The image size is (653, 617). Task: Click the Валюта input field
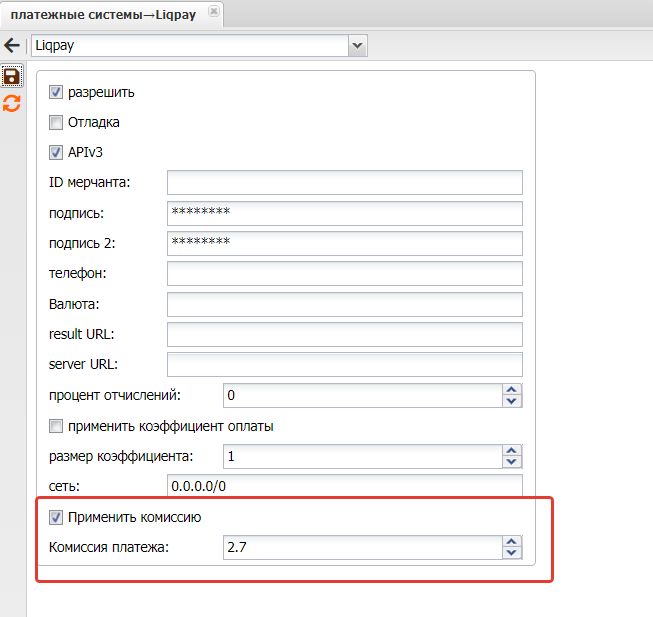click(x=344, y=303)
